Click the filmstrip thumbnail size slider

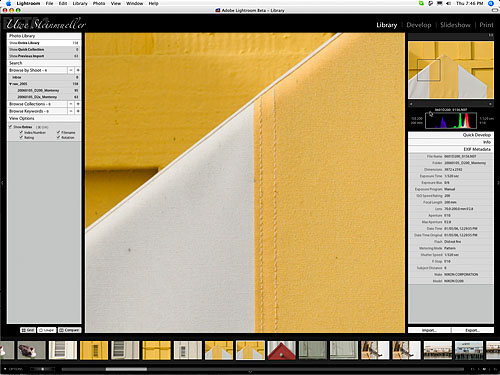(x=42, y=369)
